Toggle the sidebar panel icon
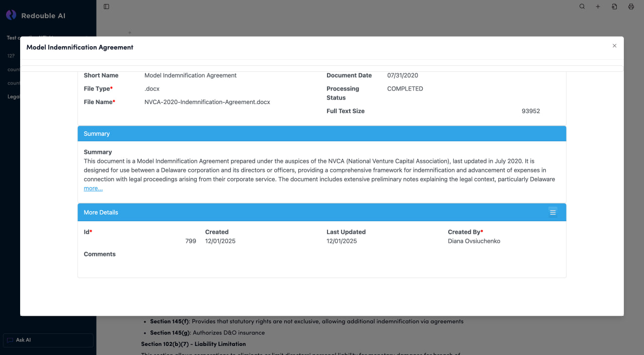 click(x=106, y=7)
